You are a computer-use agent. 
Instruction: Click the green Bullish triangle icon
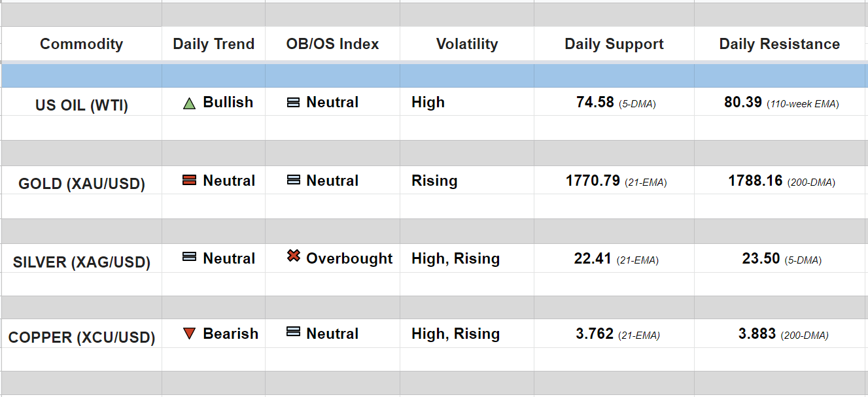[x=190, y=103]
